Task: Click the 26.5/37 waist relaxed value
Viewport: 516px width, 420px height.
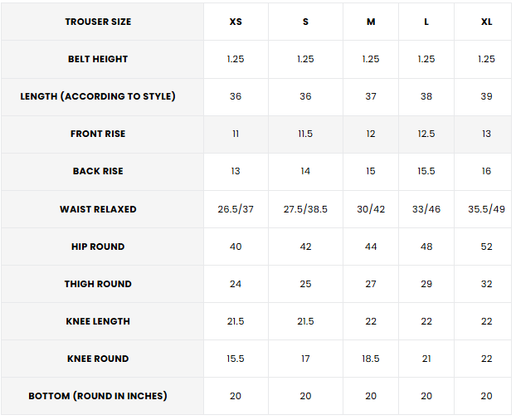Action: (236, 209)
